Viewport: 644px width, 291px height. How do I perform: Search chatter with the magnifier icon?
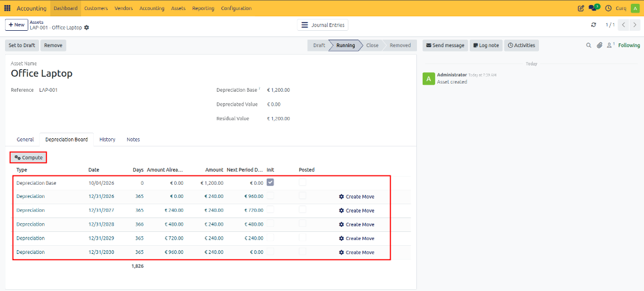[588, 45]
